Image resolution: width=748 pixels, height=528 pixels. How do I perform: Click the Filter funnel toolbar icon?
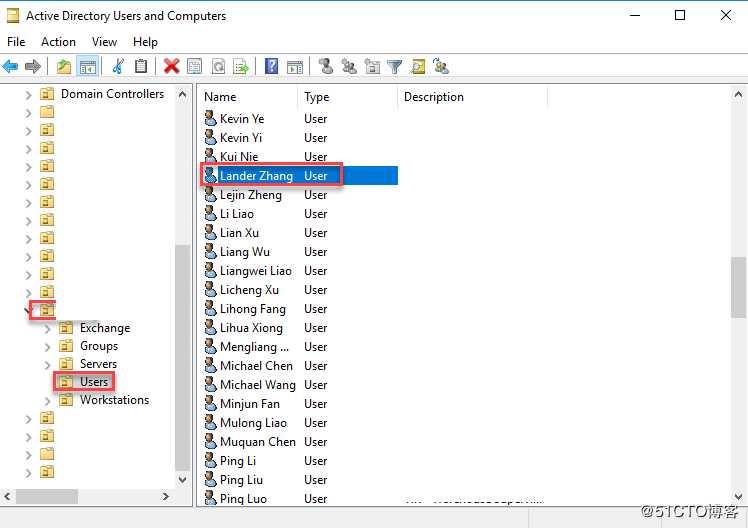(x=395, y=66)
